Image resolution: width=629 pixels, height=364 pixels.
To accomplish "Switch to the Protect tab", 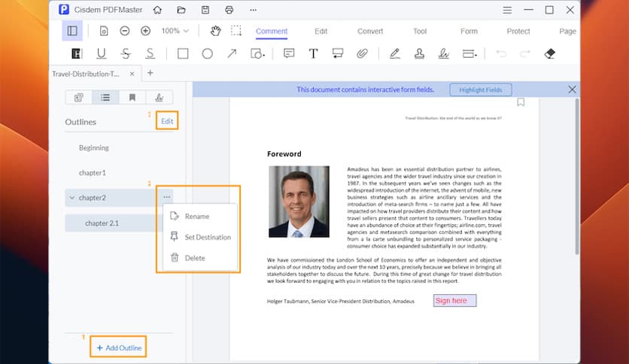I will click(518, 32).
